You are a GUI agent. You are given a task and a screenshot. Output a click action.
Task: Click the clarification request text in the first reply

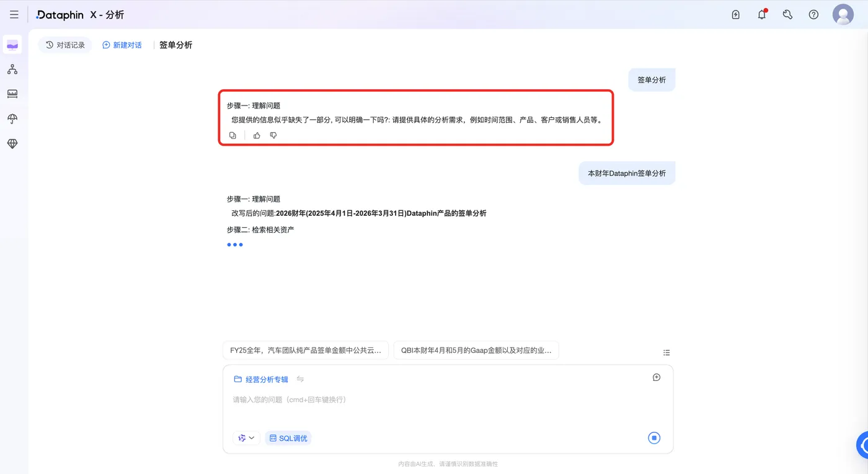(x=417, y=120)
